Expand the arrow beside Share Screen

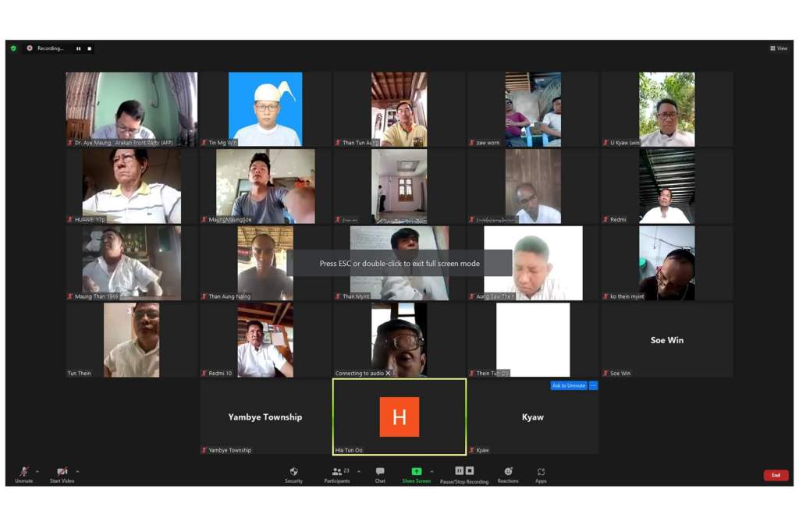tap(431, 471)
